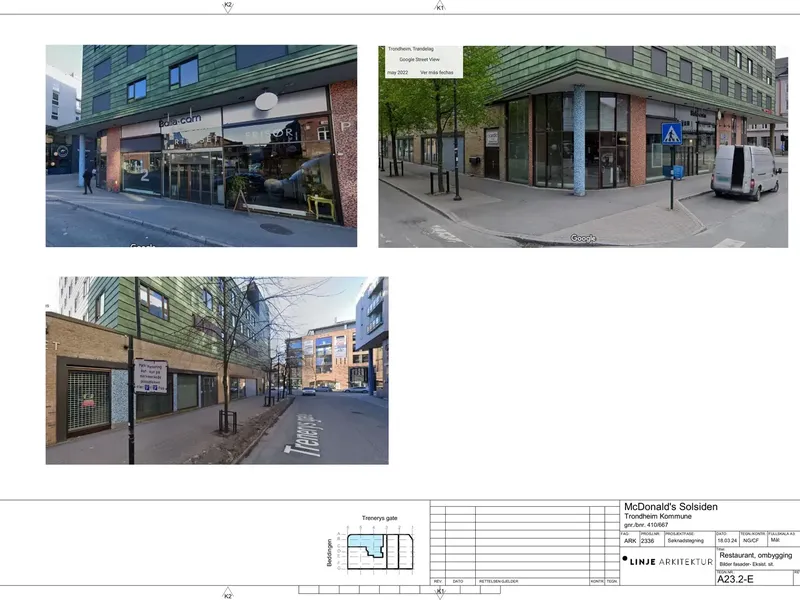Click the pedestrian crossing sign in photo
Image resolution: width=800 pixels, height=600 pixels.
(x=671, y=134)
